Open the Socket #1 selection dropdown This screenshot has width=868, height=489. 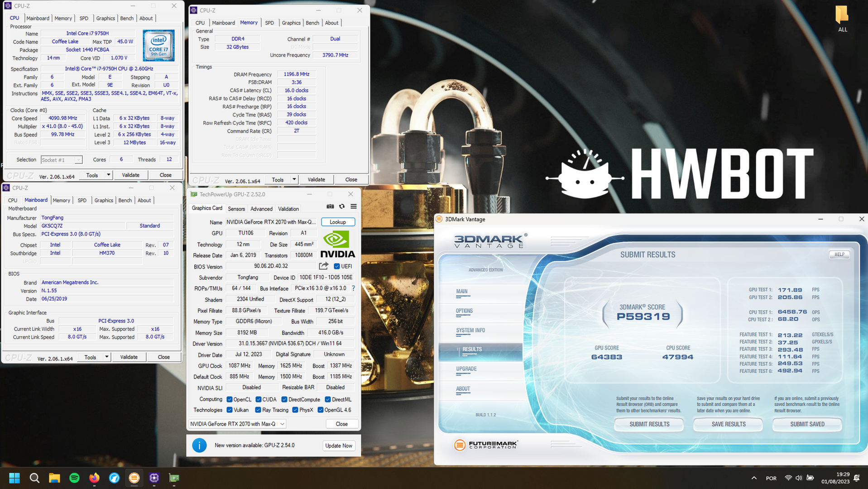[x=62, y=160]
